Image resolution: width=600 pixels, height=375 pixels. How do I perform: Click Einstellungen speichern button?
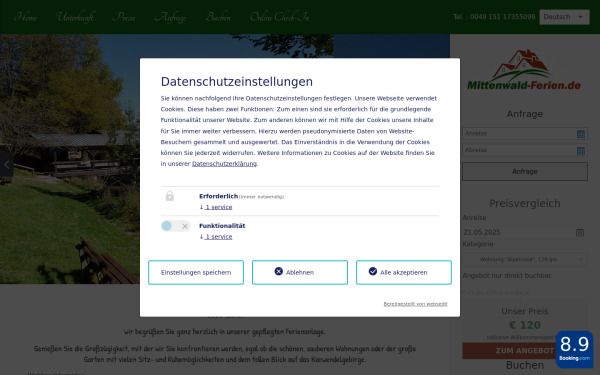(196, 272)
